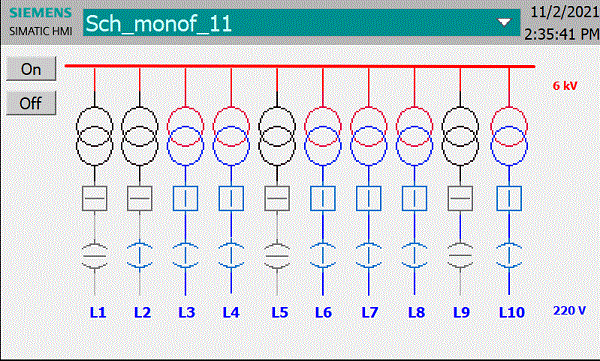The height and width of the screenshot is (361, 600).
Task: Click the L5 black transformer symbol
Action: tap(277, 136)
